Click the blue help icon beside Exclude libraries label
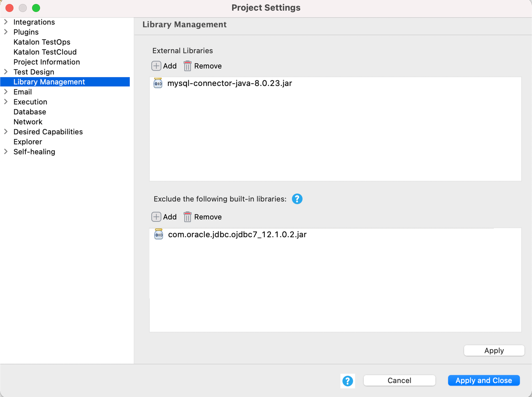Screen dimensions: 532x397 click(297, 199)
